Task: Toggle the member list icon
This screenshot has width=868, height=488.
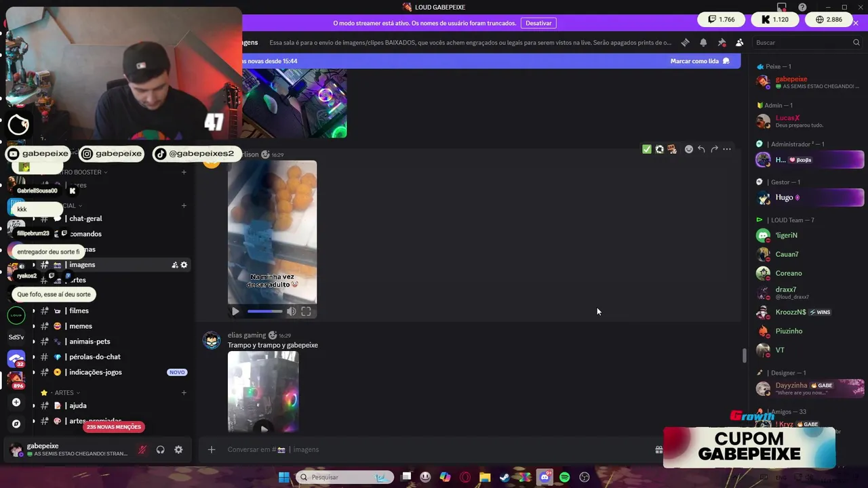Action: pyautogui.click(x=739, y=42)
